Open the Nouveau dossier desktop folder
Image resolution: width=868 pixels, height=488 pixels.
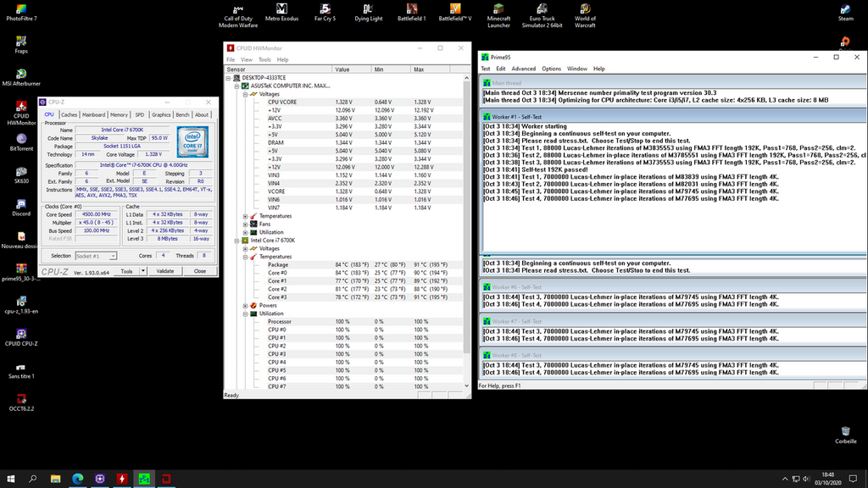pos(21,241)
